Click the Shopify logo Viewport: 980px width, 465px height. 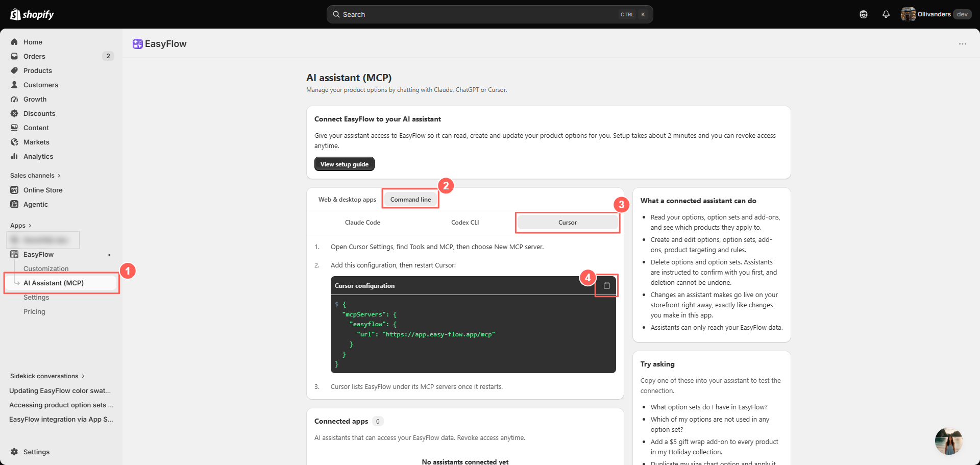32,14
